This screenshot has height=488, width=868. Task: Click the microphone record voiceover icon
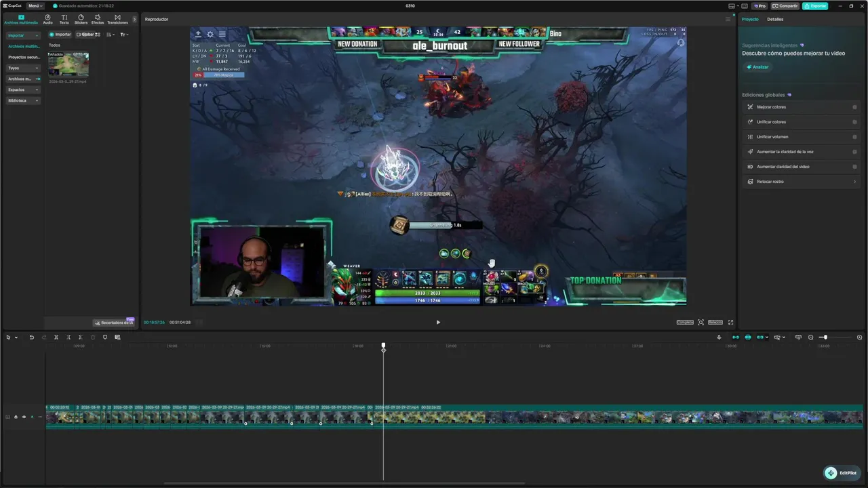click(719, 337)
